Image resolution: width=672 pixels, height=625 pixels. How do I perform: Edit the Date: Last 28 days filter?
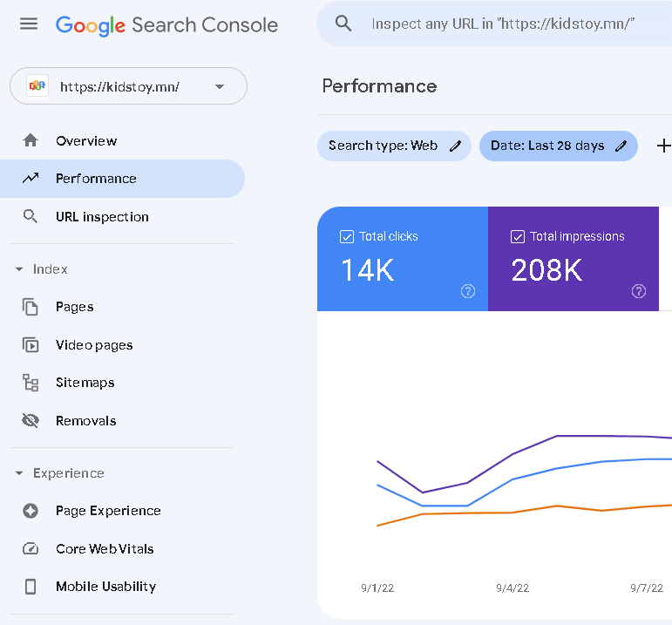click(x=559, y=146)
